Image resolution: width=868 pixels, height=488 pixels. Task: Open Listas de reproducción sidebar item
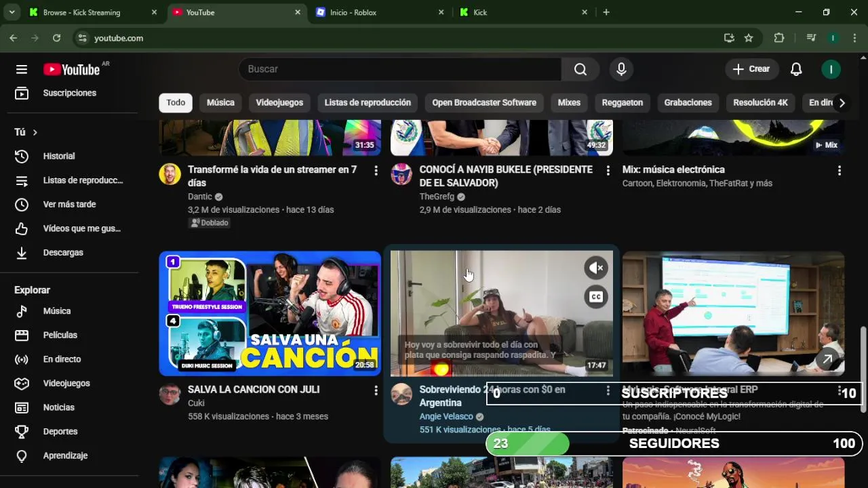[69, 180]
